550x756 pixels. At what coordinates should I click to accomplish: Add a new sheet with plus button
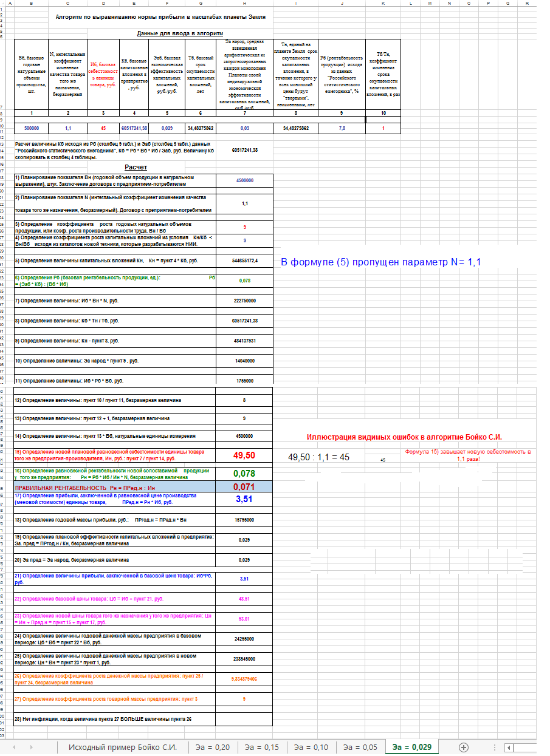[x=464, y=747]
